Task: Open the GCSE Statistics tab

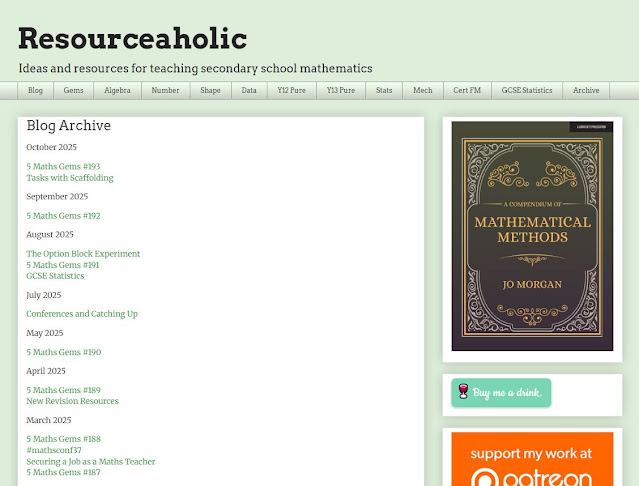Action: tap(527, 91)
